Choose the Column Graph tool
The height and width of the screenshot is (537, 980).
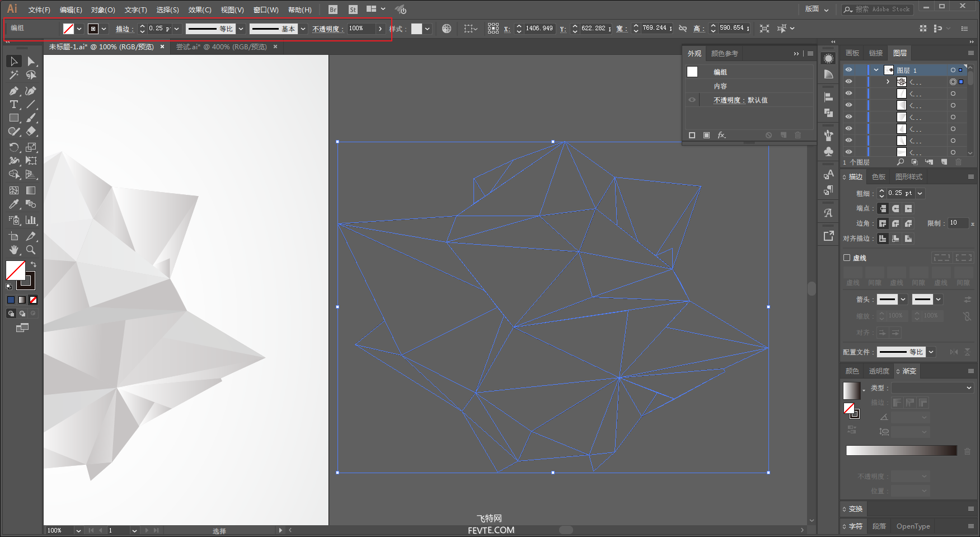(31, 220)
